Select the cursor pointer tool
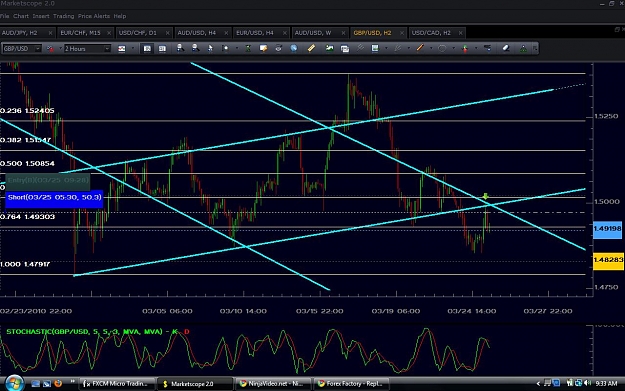Viewport: 625px width, 391px height. [210, 48]
